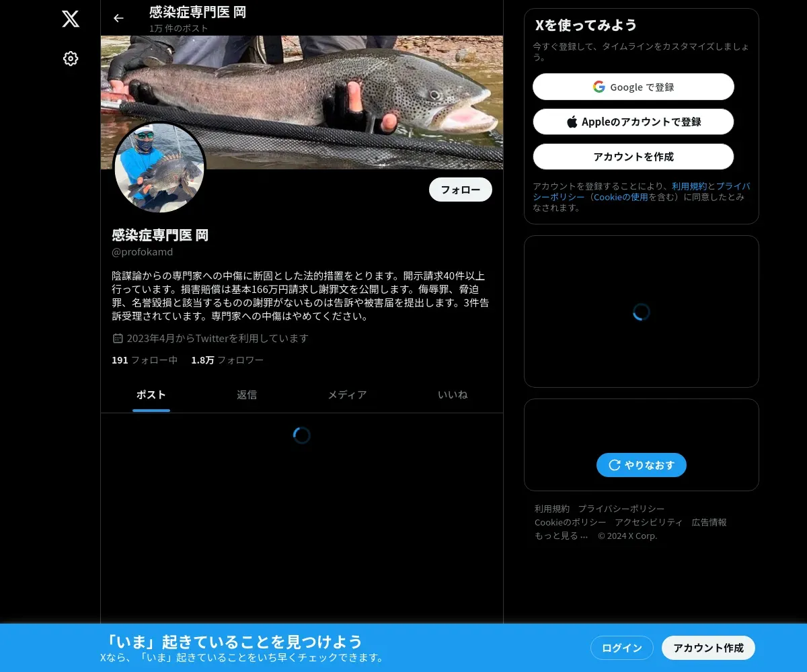Screen dimensions: 807x672
Task: Click the header title 感染症専門医 岡
Action: point(198,12)
